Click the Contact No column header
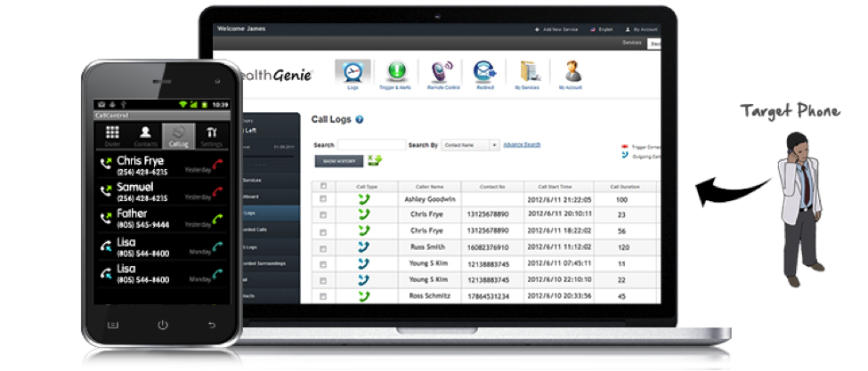Viewport: 868px width, 371px height. [492, 187]
